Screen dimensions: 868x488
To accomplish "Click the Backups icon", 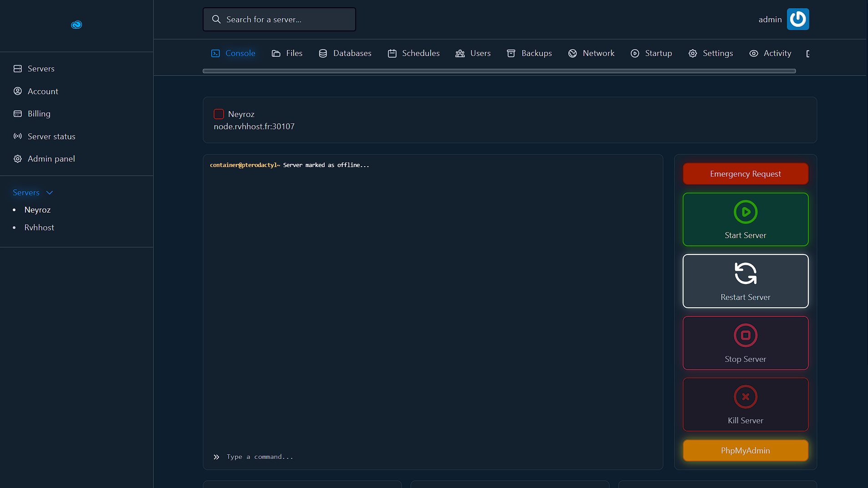I will tap(511, 53).
